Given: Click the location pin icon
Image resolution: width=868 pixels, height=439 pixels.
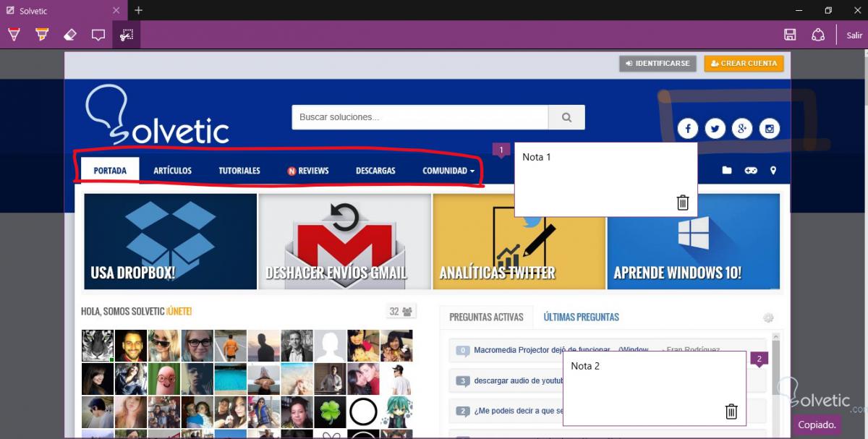Looking at the screenshot, I should (773, 171).
